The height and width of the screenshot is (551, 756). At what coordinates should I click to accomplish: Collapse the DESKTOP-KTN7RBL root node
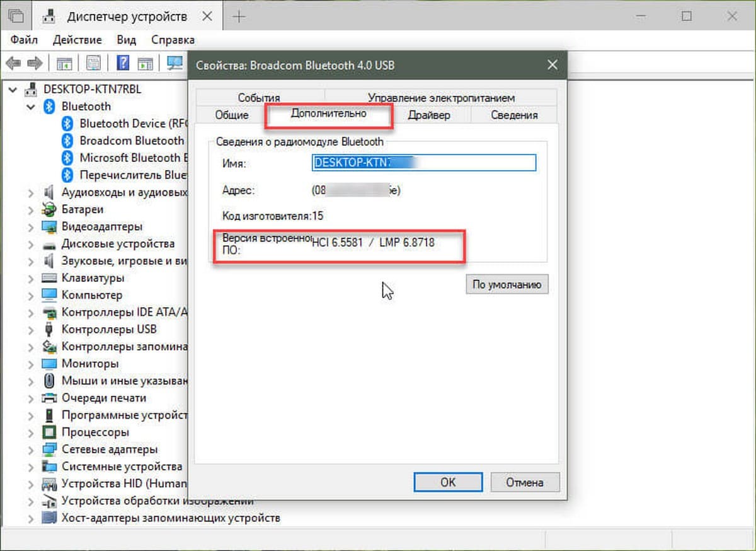pyautogui.click(x=13, y=90)
